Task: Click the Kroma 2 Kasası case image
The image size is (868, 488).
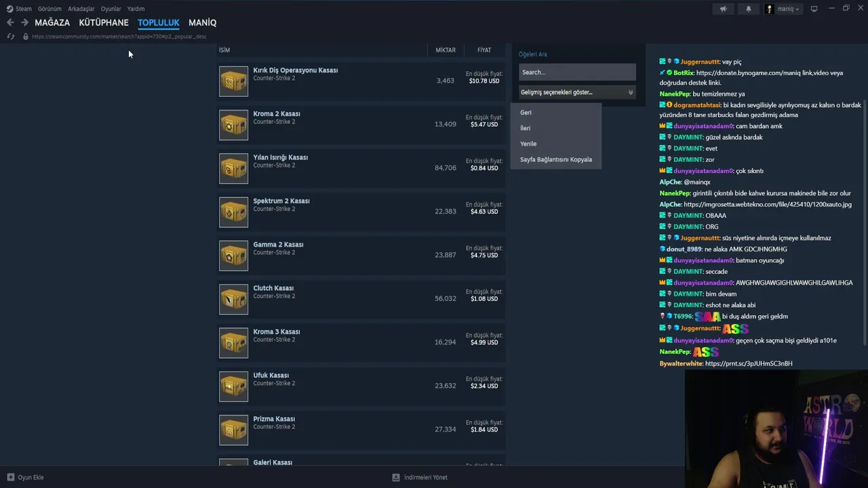Action: coord(233,125)
